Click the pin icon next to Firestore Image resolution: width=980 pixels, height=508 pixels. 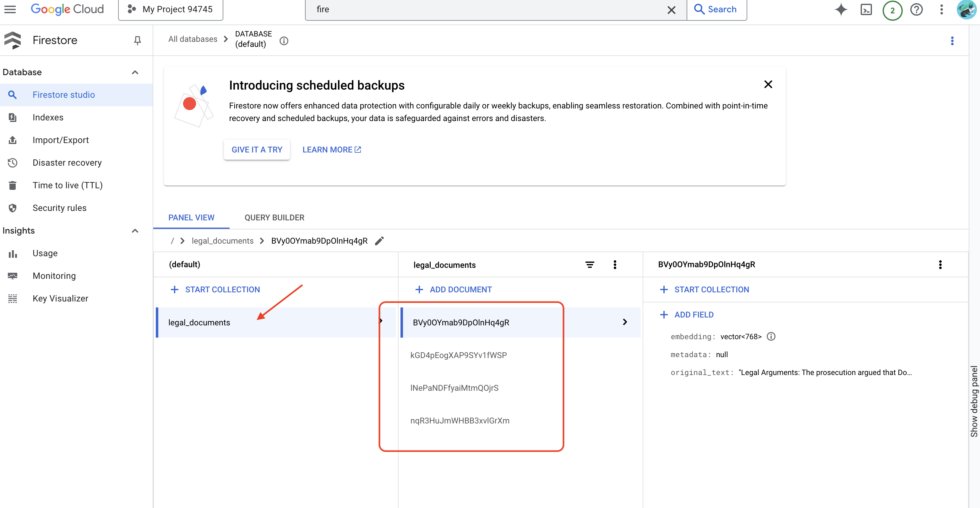click(137, 40)
